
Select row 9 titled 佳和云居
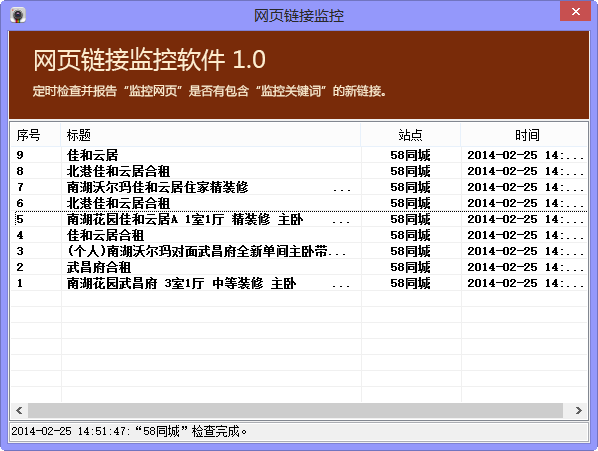(299, 155)
